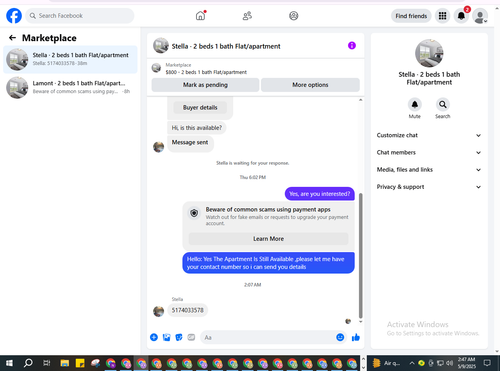This screenshot has width=500, height=371.
Task: Go back using the Marketplace arrow
Action: click(x=12, y=38)
